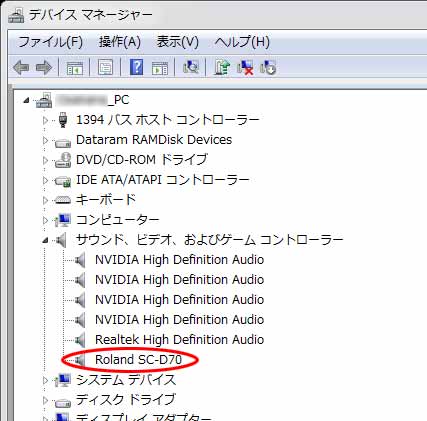Viewport: 427px width, 421px height.
Task: Select the DVD/CD-ROM ドライブ label
Action: [142, 160]
